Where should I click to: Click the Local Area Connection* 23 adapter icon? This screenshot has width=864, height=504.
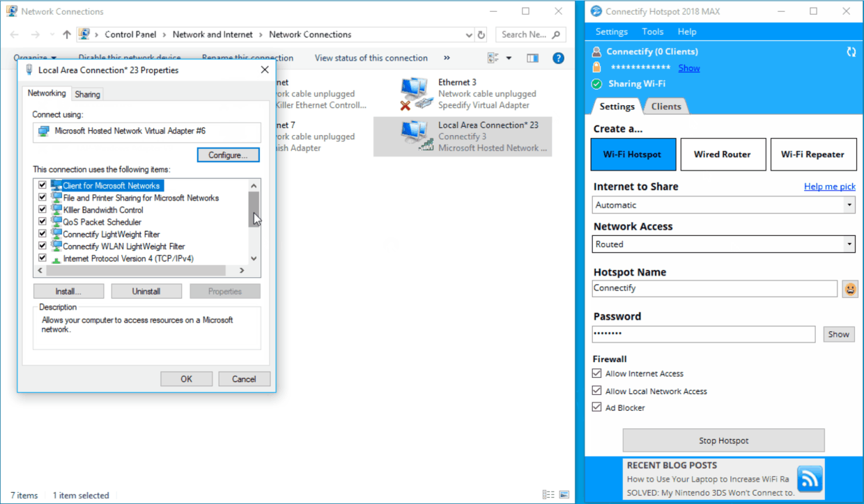416,136
